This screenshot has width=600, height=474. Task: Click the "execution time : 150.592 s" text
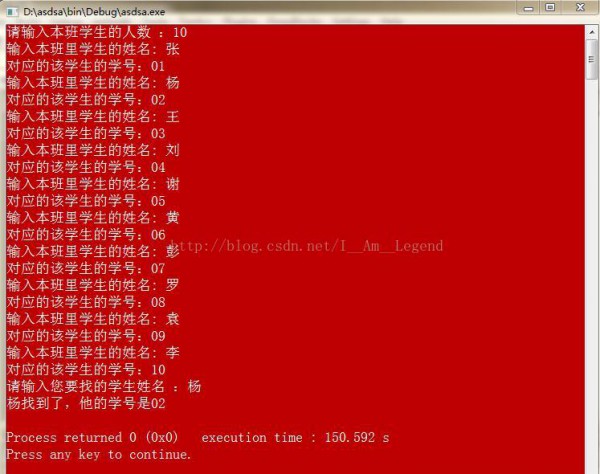pyautogui.click(x=295, y=437)
